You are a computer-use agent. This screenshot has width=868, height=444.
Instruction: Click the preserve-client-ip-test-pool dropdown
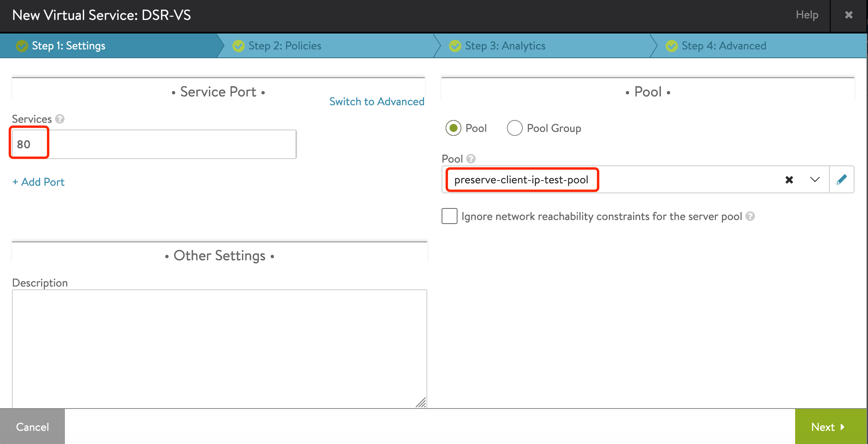click(815, 180)
